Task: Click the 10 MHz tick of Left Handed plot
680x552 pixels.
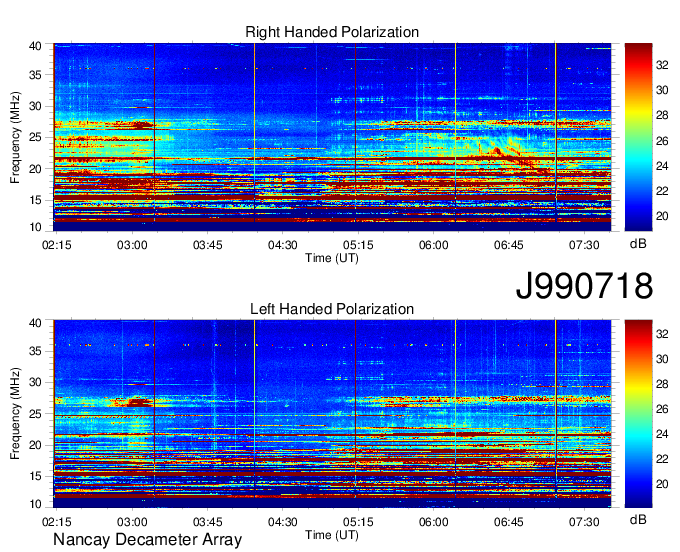Action: click(x=35, y=504)
